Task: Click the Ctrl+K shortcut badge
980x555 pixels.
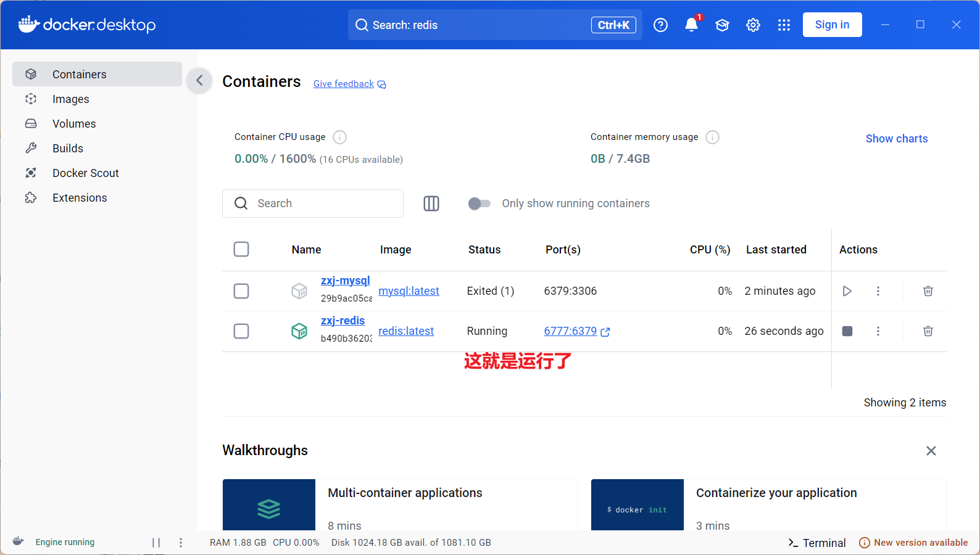Action: (x=613, y=25)
